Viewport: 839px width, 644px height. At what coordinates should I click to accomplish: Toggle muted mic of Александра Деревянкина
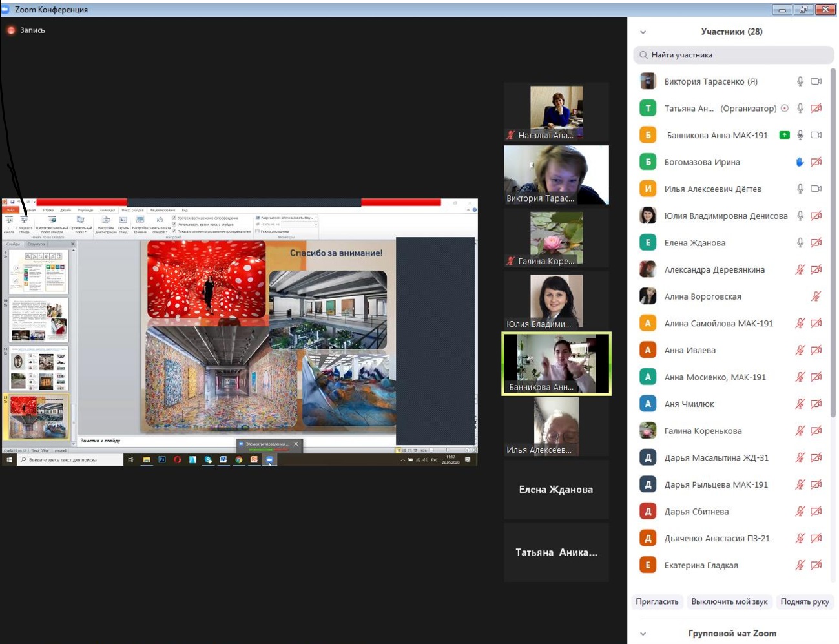pyautogui.click(x=800, y=269)
